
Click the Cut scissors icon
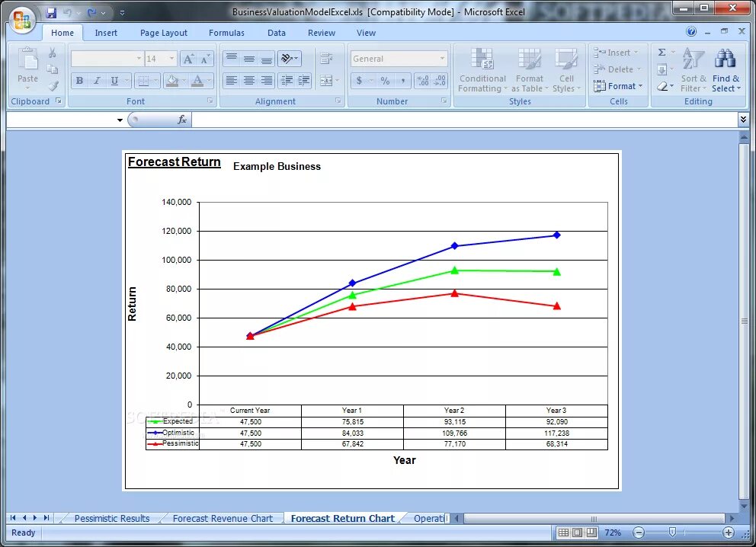point(53,53)
